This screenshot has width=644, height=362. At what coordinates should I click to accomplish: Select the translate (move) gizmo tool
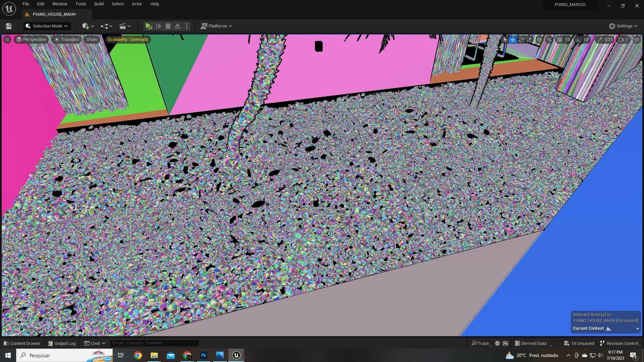[x=513, y=40]
